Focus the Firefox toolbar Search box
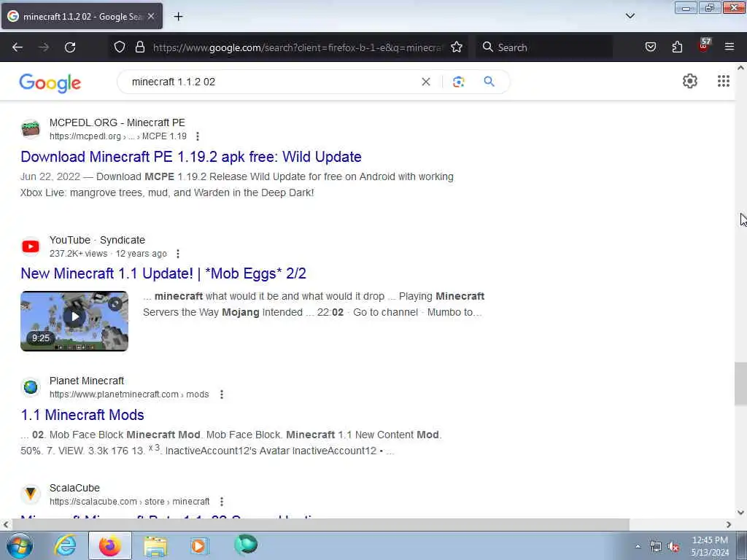Screen dimensions: 747x560 [544, 47]
